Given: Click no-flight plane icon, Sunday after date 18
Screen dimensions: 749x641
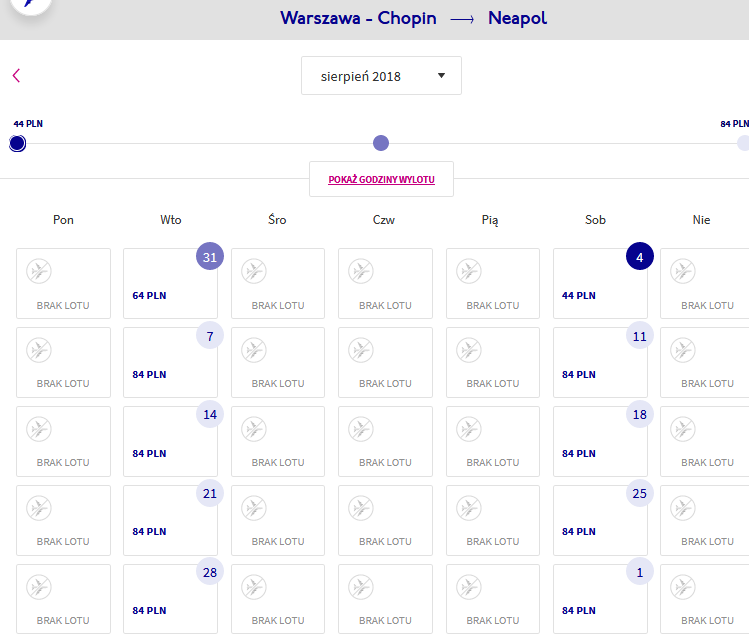Looking at the screenshot, I should point(683,429).
